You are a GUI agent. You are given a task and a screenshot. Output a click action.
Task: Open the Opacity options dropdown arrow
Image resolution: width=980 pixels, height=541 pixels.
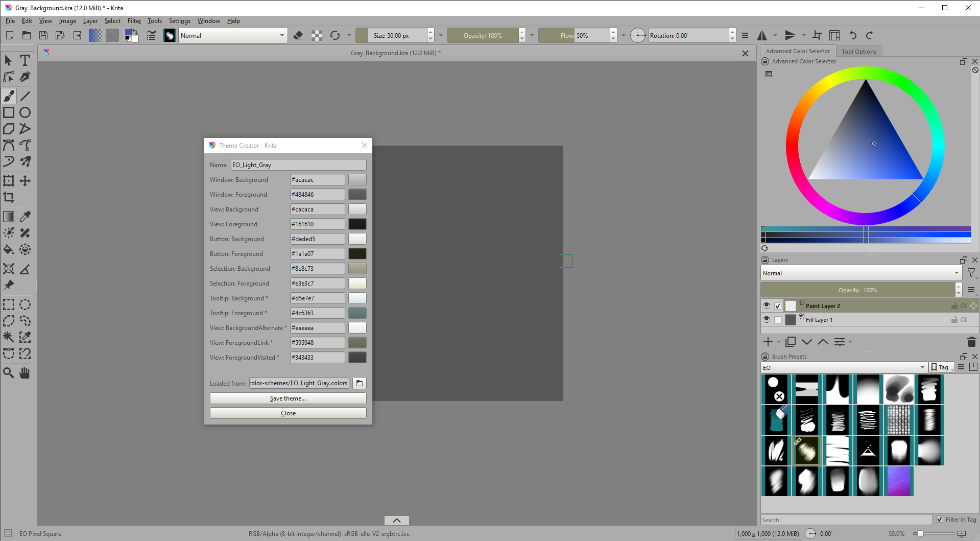(532, 35)
